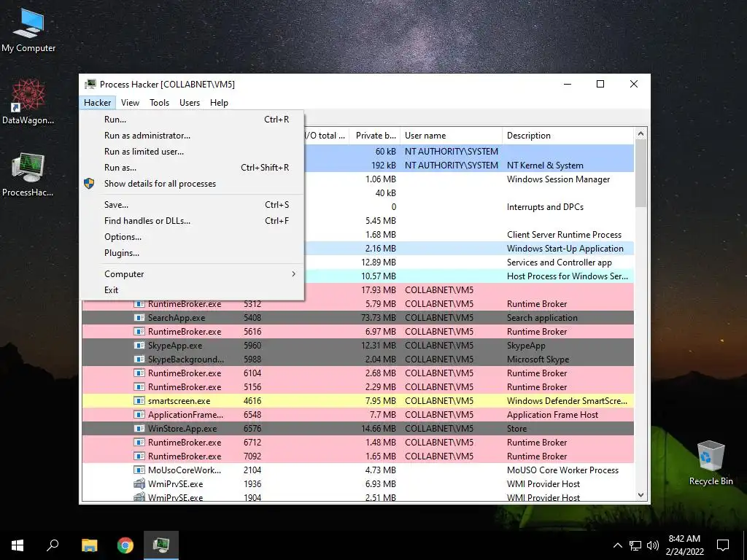
Task: Click PID 5960 cell
Action: click(x=252, y=345)
